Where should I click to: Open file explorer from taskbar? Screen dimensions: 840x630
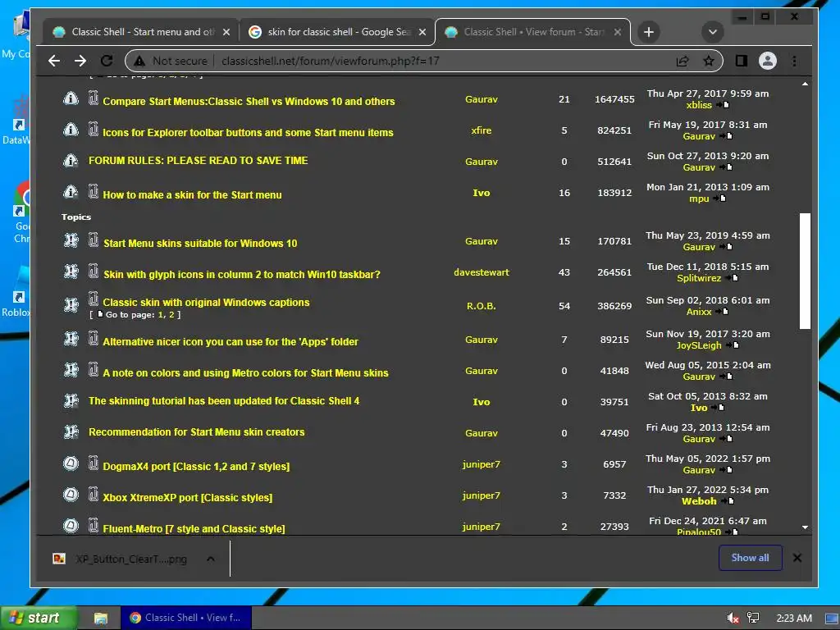[100, 619]
